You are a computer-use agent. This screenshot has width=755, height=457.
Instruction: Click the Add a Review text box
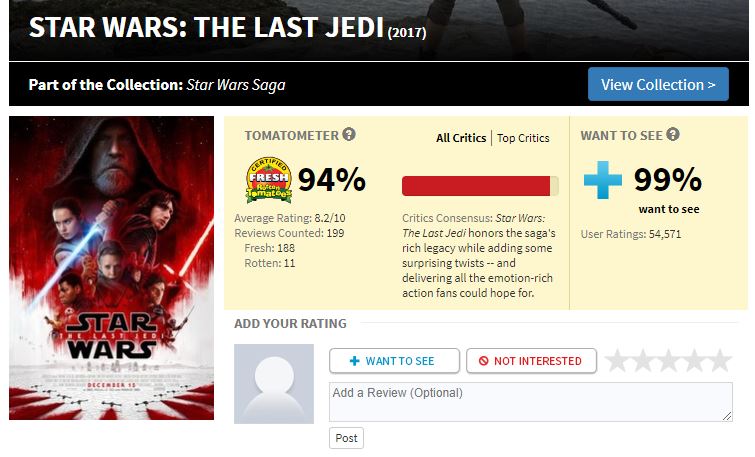[530, 401]
